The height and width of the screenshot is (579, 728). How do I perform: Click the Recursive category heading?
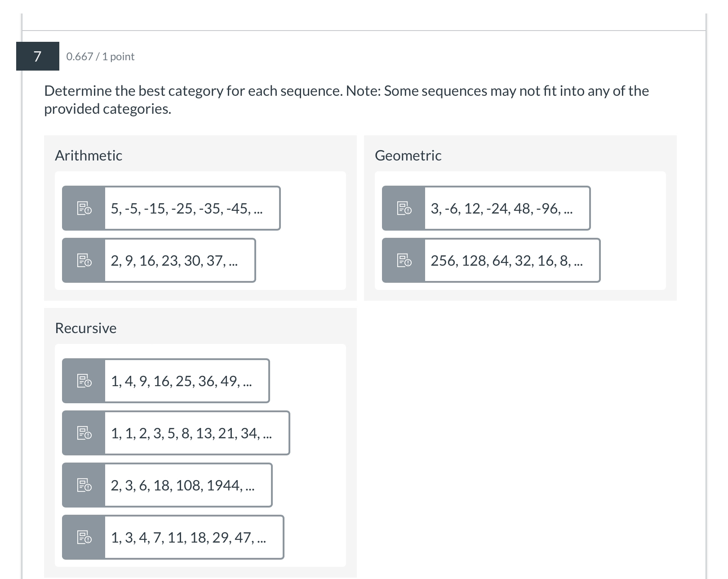point(86,328)
